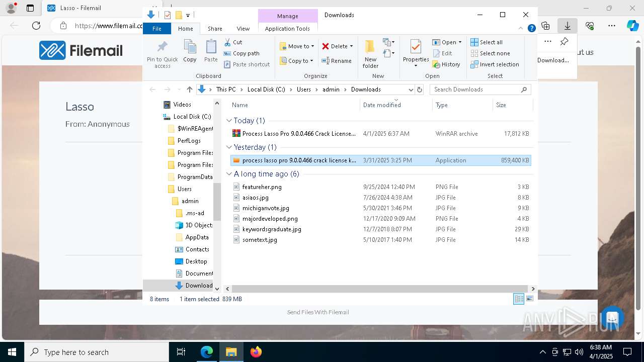The width and height of the screenshot is (644, 362).
Task: Click the Paste ribbon icon
Action: (211, 51)
